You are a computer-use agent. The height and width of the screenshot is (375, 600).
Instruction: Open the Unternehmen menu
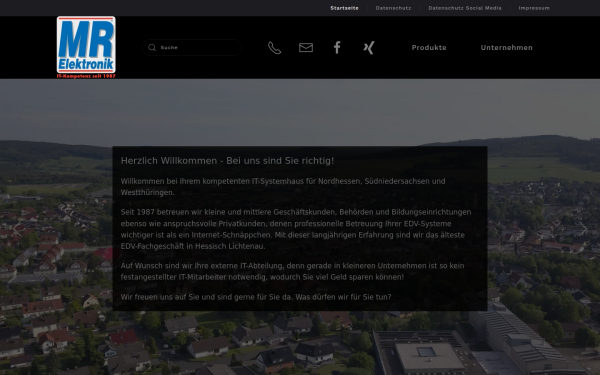(506, 47)
